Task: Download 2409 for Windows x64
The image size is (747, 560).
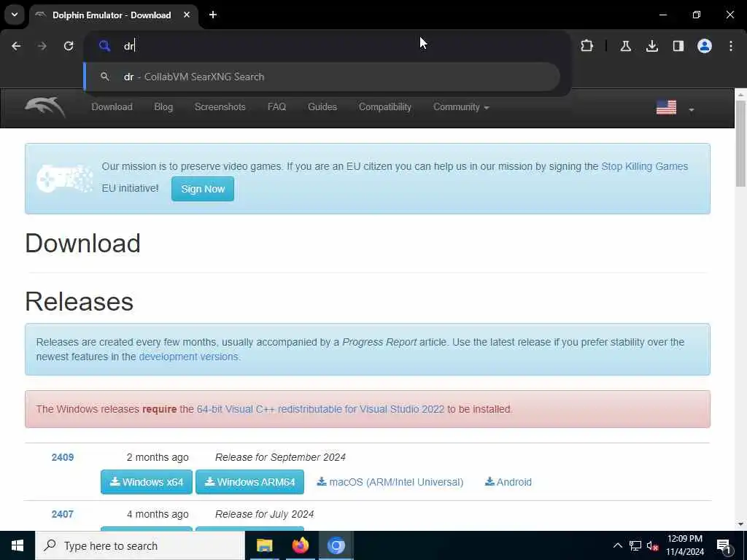Action: click(x=146, y=482)
